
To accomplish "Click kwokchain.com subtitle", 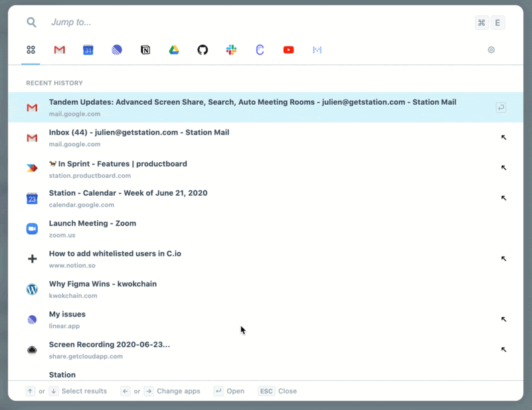I will point(73,295).
